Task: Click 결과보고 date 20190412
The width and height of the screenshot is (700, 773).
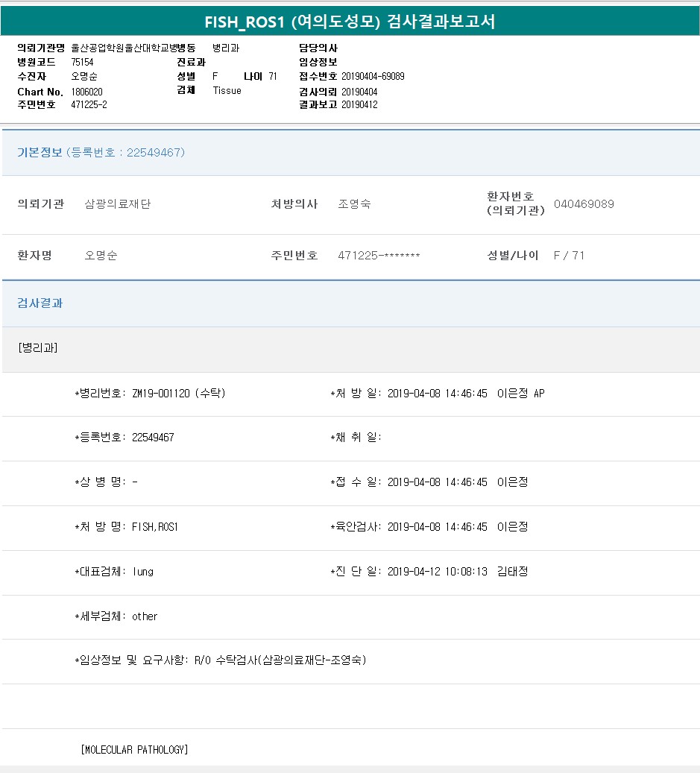Action: tap(359, 105)
